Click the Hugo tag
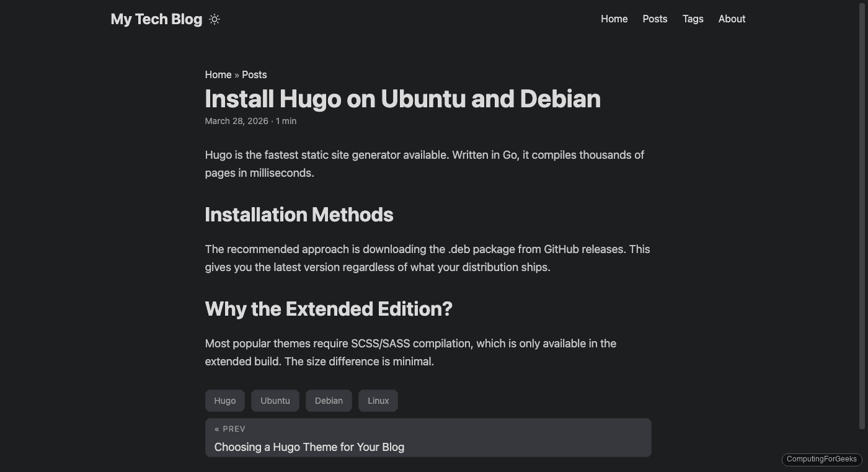This screenshot has width=868, height=472. point(224,400)
